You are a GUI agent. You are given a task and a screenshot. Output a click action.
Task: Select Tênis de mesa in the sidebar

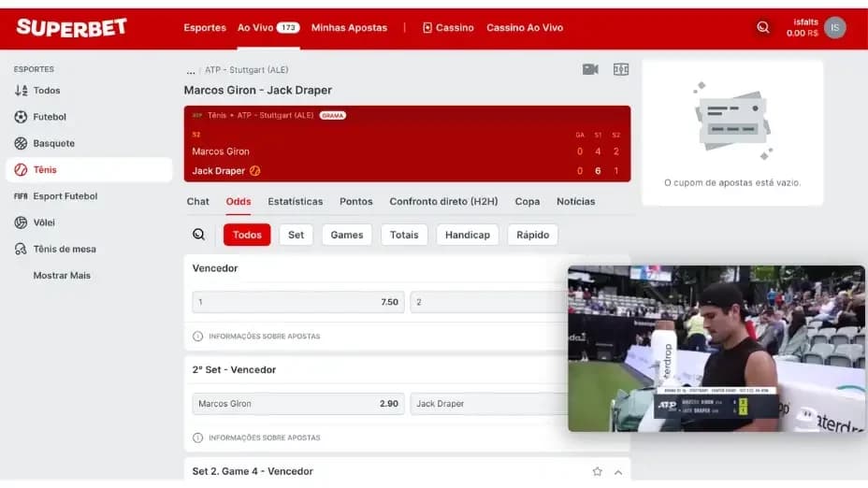[89, 249]
